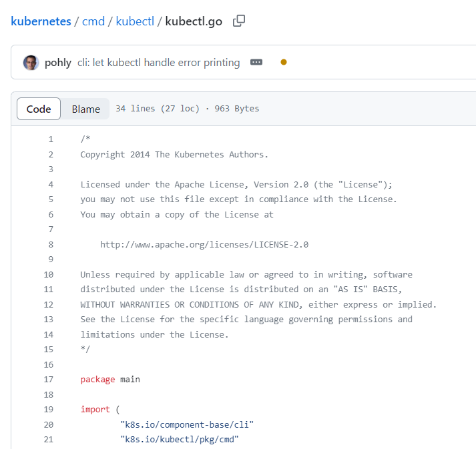Switch to the Blame view tab
476x449 pixels.
86,109
